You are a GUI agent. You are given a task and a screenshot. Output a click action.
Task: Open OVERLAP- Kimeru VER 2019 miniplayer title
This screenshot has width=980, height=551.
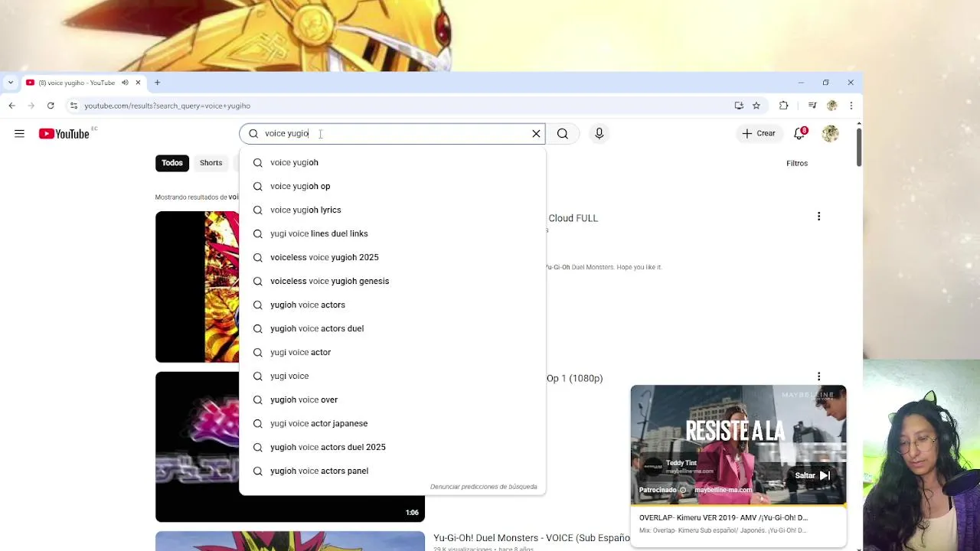pyautogui.click(x=724, y=517)
